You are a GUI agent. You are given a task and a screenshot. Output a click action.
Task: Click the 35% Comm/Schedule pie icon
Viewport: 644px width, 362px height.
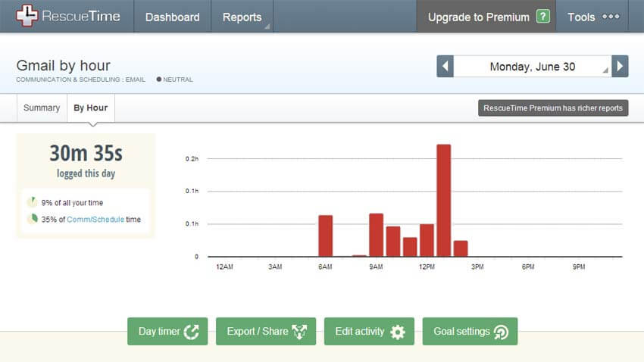pos(33,218)
